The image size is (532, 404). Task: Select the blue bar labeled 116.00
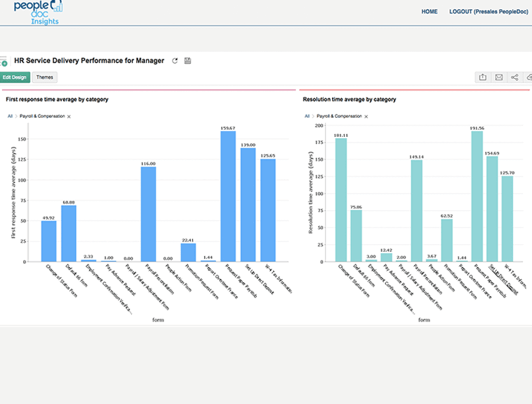pos(148,214)
